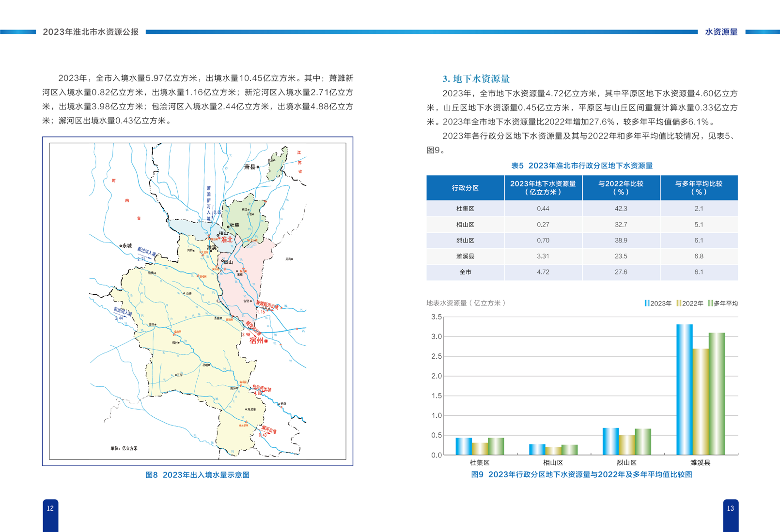Screen dimensions: 780x532
Task: Click the paragraph starting 2023年，全市地下水资源量4.72亿立方米
Action: [x=582, y=107]
